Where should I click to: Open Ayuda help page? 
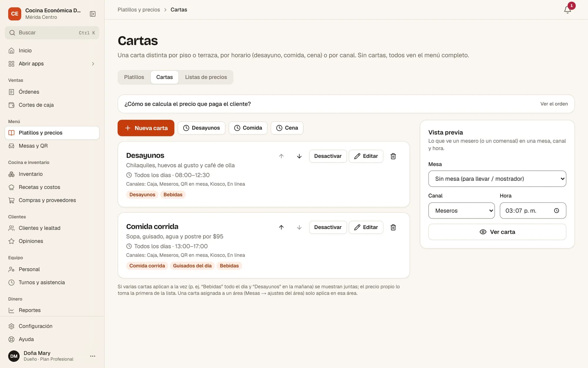pos(52,339)
